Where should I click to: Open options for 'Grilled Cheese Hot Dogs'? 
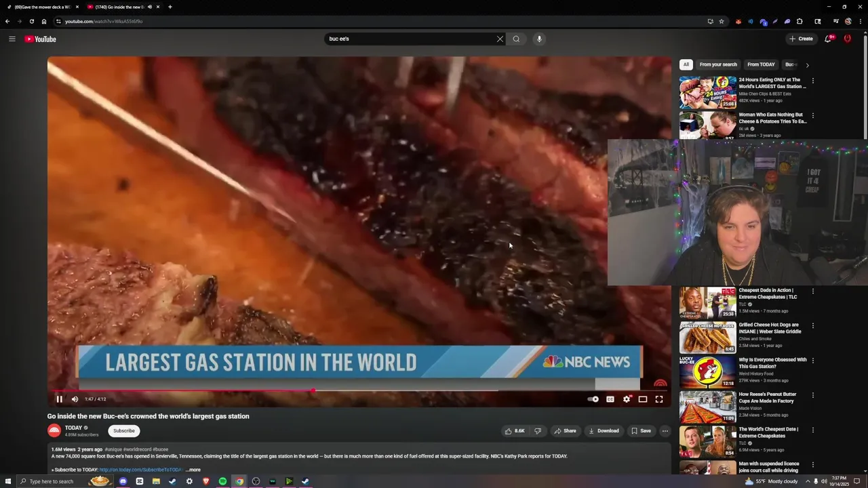(x=813, y=326)
